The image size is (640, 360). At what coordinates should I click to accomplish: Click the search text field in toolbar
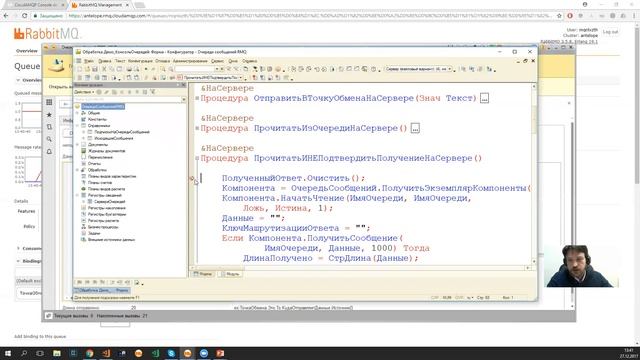click(x=195, y=69)
